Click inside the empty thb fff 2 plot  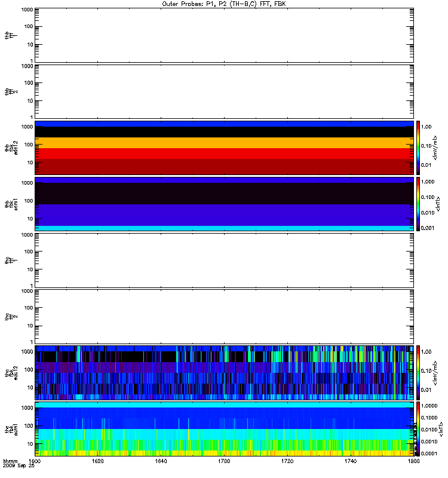click(x=224, y=91)
